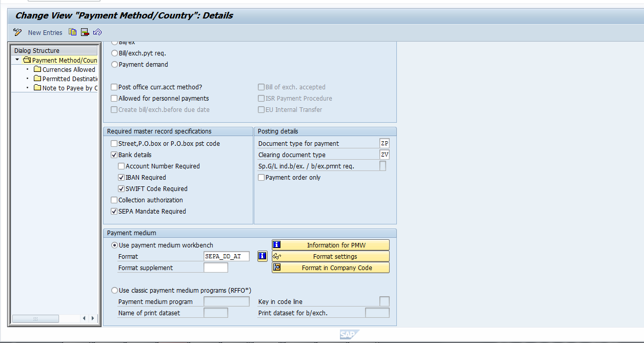Select Payment Method/Country tree item
Image resolution: width=644 pixels, height=343 pixels.
pos(65,60)
